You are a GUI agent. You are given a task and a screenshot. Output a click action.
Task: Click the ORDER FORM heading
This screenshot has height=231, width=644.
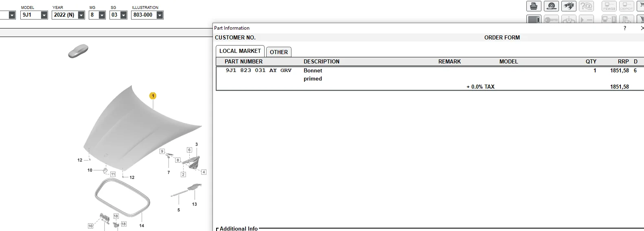tap(502, 37)
